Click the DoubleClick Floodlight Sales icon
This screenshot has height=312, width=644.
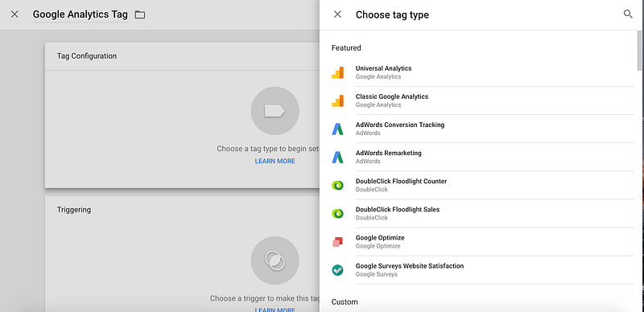(x=337, y=213)
